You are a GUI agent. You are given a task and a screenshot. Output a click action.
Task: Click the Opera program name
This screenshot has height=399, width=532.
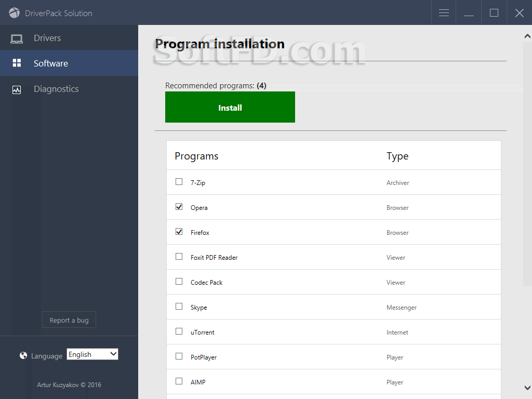click(199, 208)
